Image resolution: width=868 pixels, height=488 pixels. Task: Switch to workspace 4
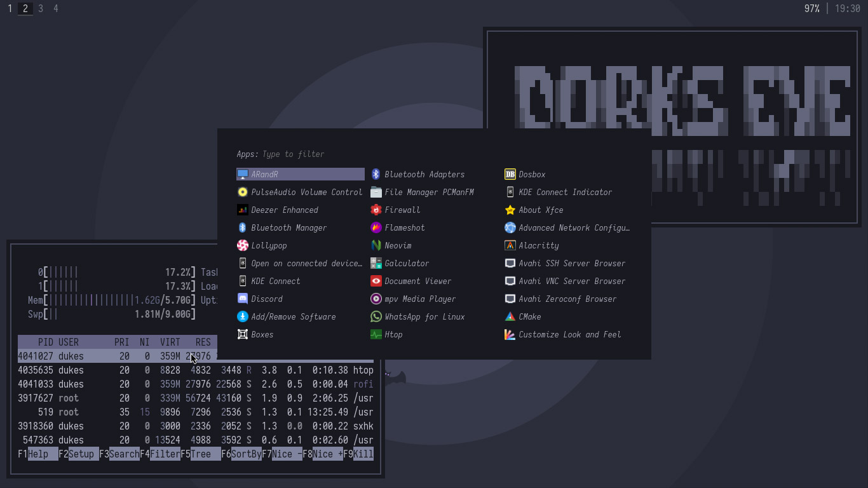(x=56, y=8)
